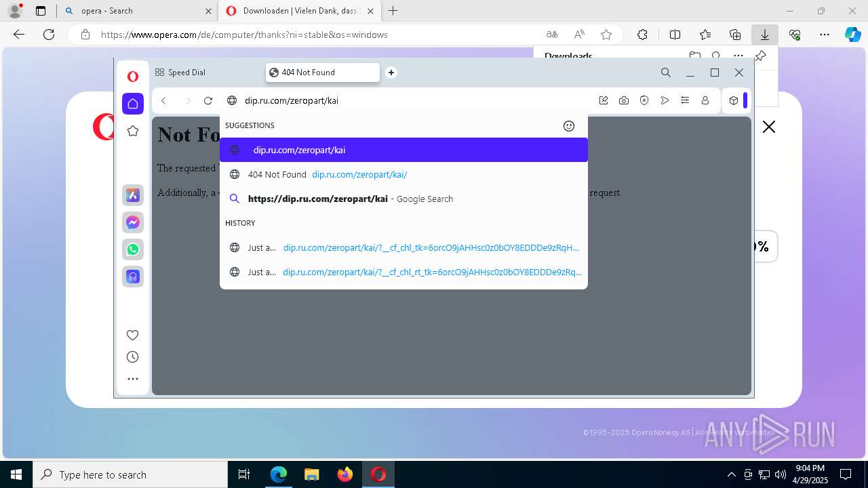868x488 pixels.
Task: Open extensions cube icon in Opera
Action: [x=734, y=100]
